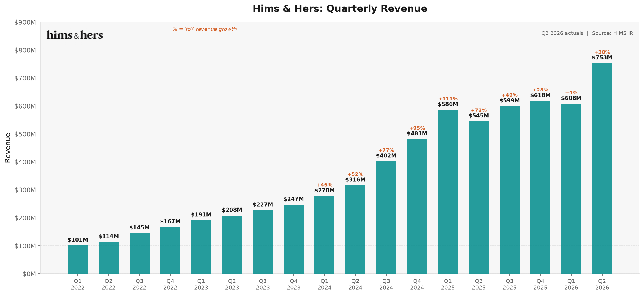Click the +111% growth label
Screen dimensions: 644x296
click(x=448, y=99)
